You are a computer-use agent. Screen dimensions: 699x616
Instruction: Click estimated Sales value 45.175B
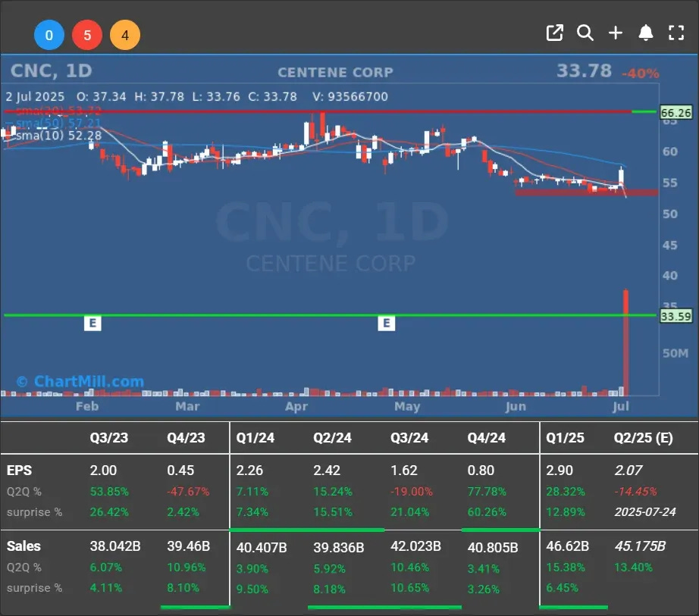tap(640, 546)
